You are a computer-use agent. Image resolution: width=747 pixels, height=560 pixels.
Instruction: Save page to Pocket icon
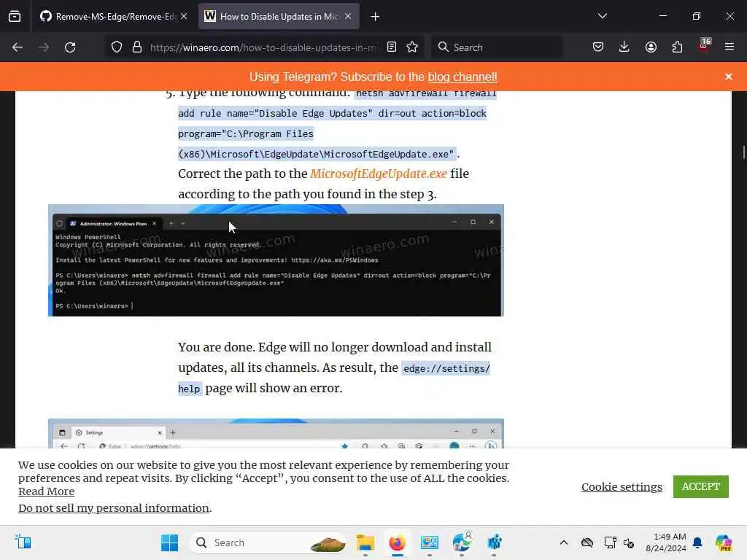coord(598,47)
